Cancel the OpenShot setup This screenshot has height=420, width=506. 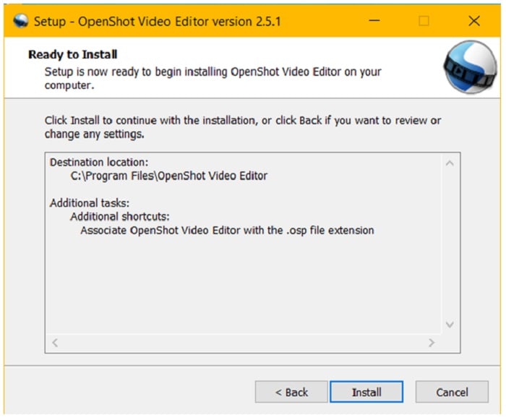click(x=452, y=392)
